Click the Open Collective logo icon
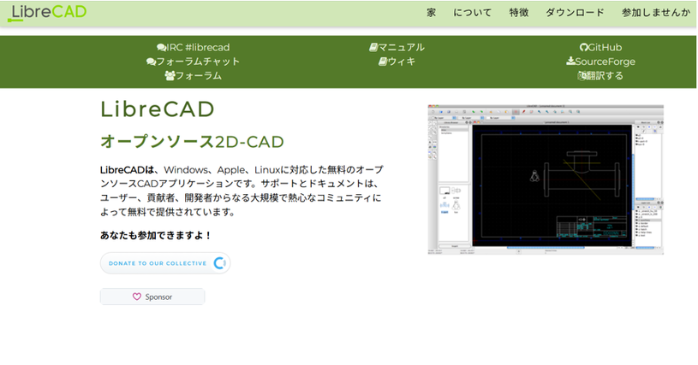Screen dimensions: 698x365 coord(220,263)
